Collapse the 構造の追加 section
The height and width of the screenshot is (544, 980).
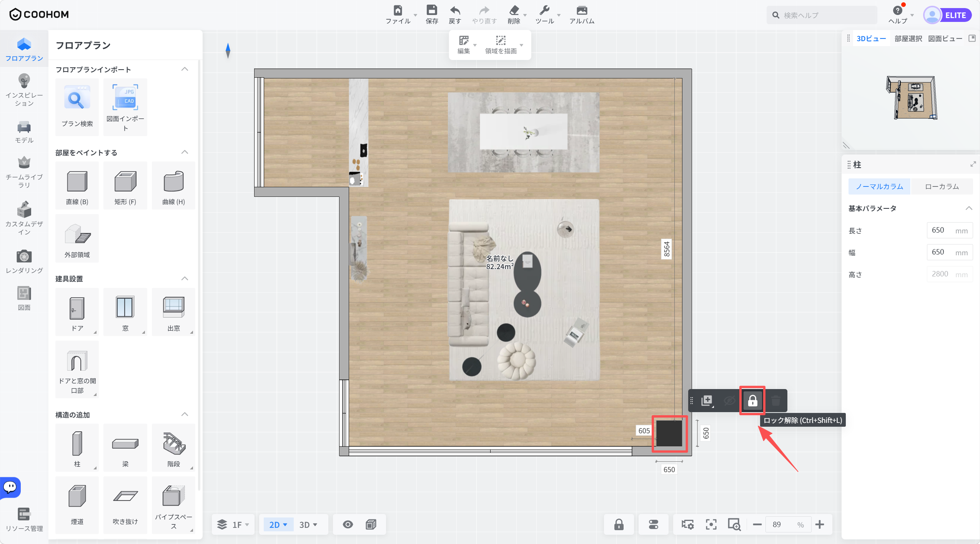coord(185,414)
